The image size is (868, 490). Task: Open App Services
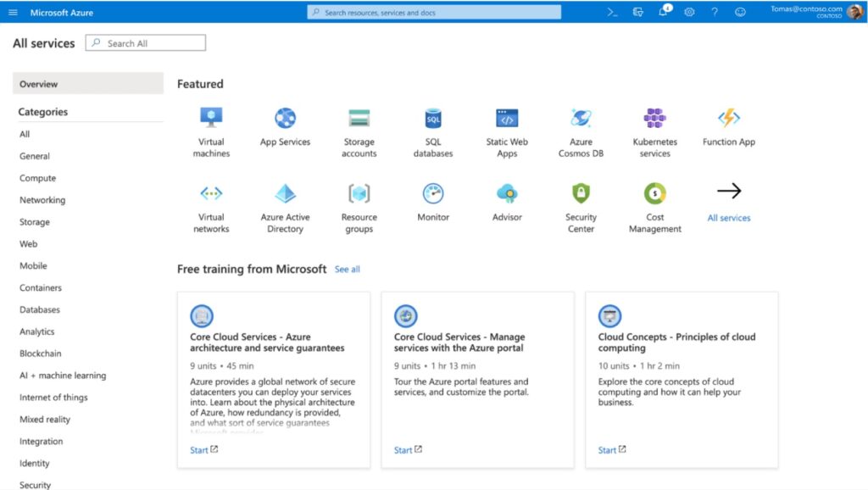tap(285, 127)
